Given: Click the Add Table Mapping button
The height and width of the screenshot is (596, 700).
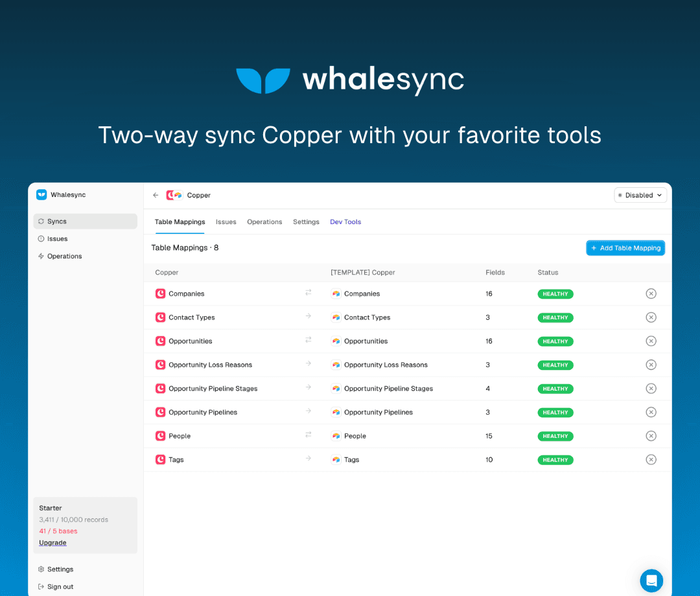Looking at the screenshot, I should click(625, 248).
